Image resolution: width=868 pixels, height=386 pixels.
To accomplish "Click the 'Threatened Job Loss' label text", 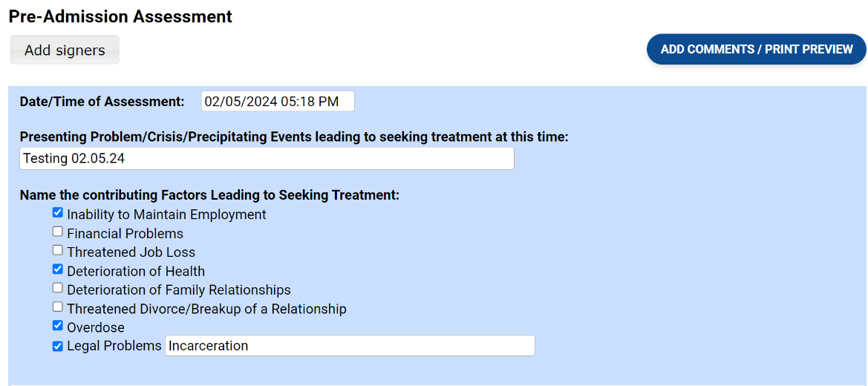I will (131, 252).
